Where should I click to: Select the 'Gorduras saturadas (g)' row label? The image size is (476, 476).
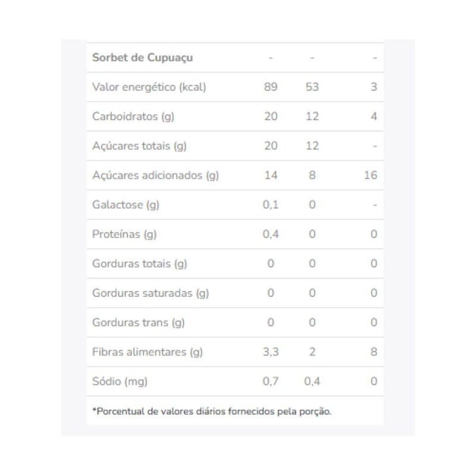tap(151, 293)
